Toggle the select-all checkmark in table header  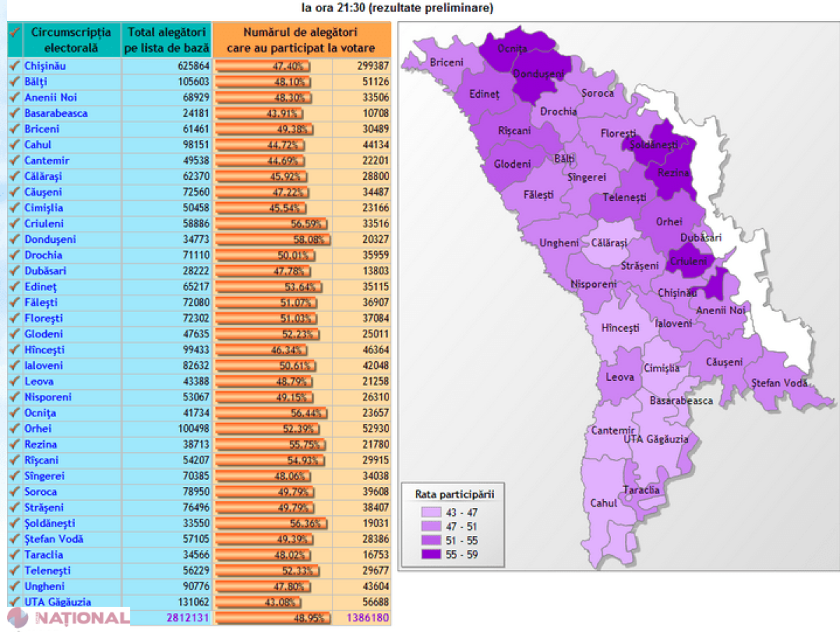point(15,34)
